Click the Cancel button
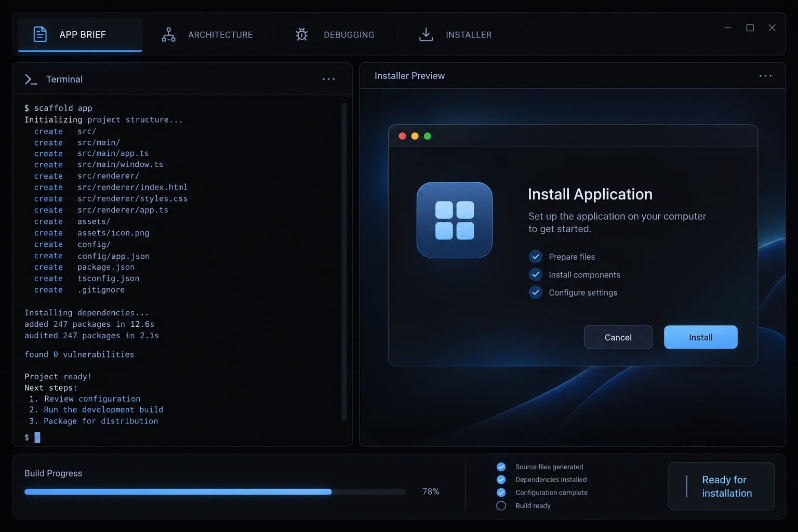Screen dimensions: 798x532 coord(618,337)
